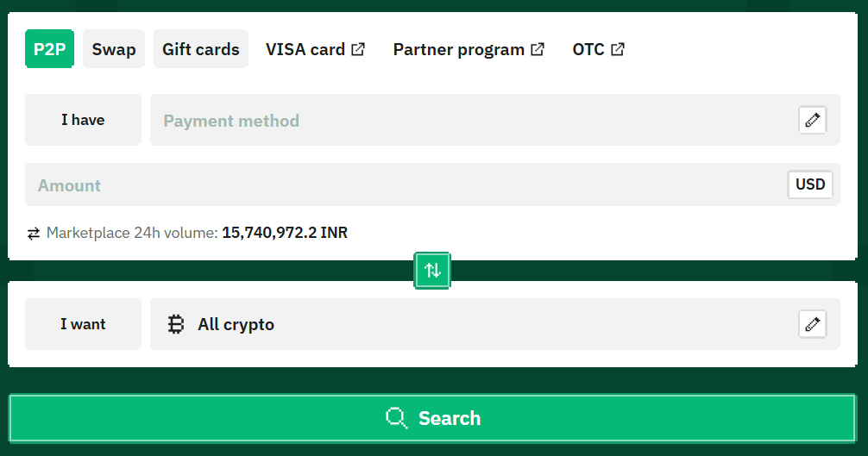Switch to the Swap tab

click(x=114, y=49)
